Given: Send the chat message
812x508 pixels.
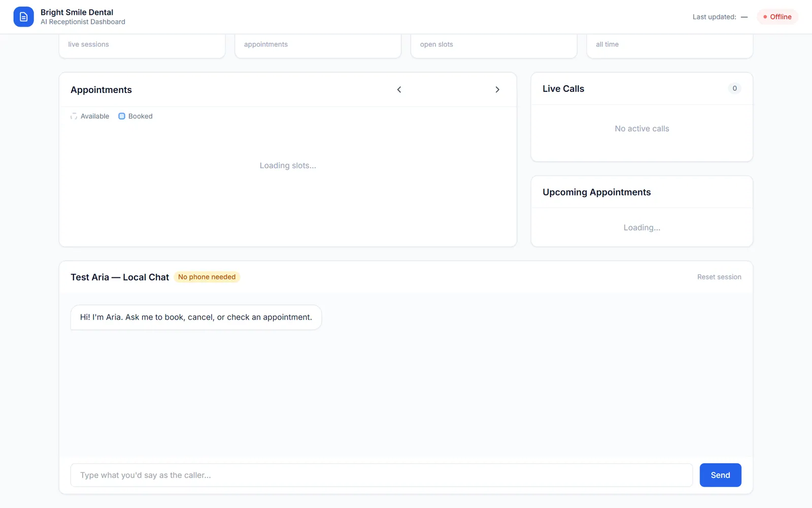Looking at the screenshot, I should (x=720, y=475).
